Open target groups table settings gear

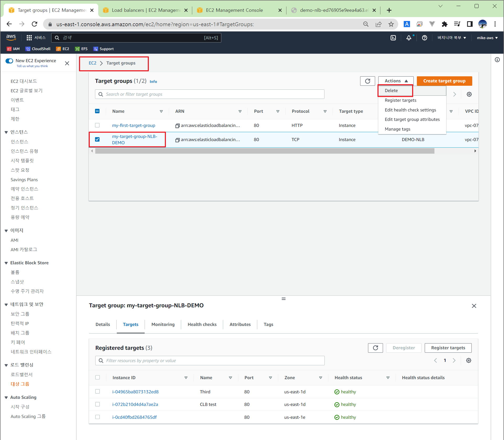pyautogui.click(x=469, y=94)
